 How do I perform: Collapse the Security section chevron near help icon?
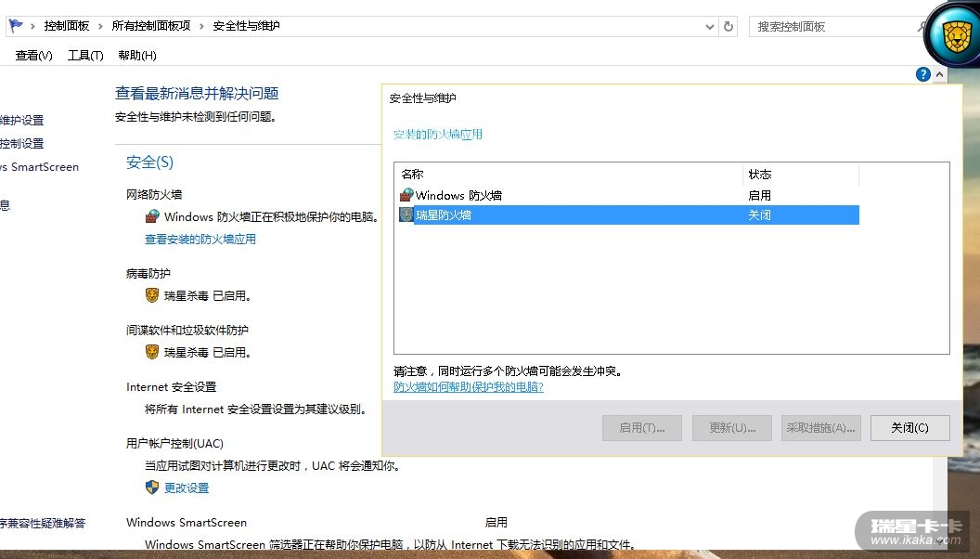point(939,74)
